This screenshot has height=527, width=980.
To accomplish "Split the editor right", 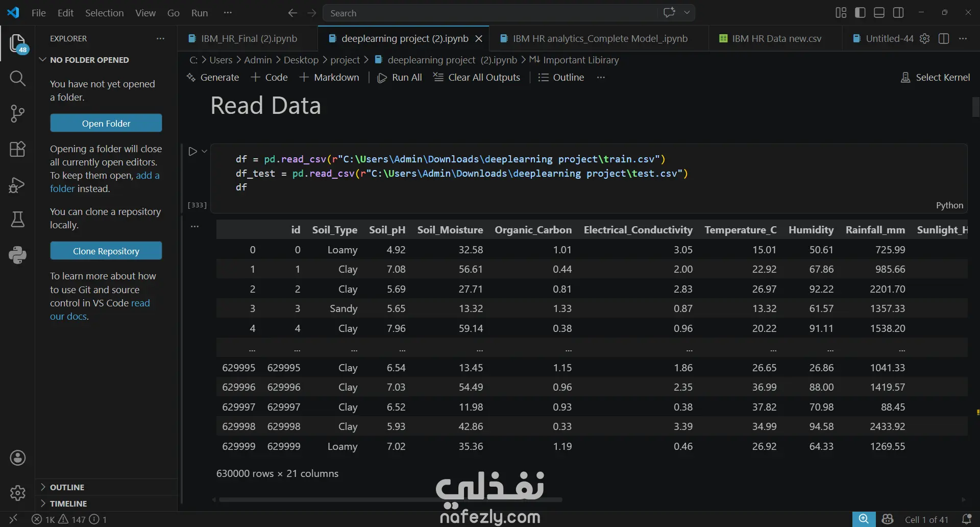I will 944,38.
